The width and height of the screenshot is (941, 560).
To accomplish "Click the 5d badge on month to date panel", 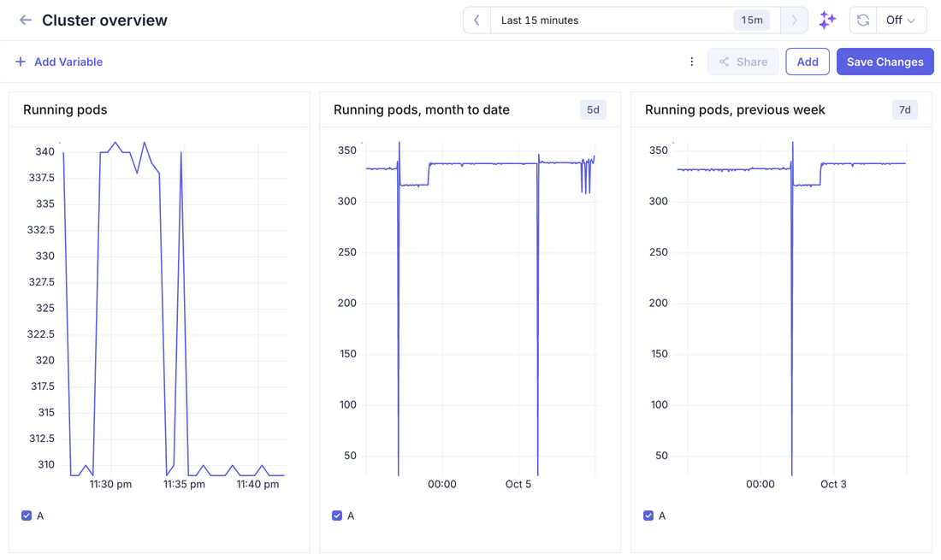I will coord(593,109).
